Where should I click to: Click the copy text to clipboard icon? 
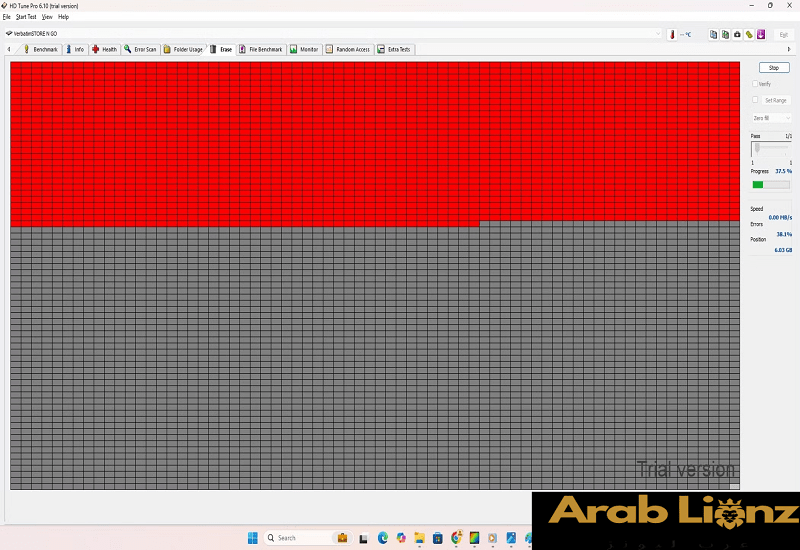(x=714, y=34)
